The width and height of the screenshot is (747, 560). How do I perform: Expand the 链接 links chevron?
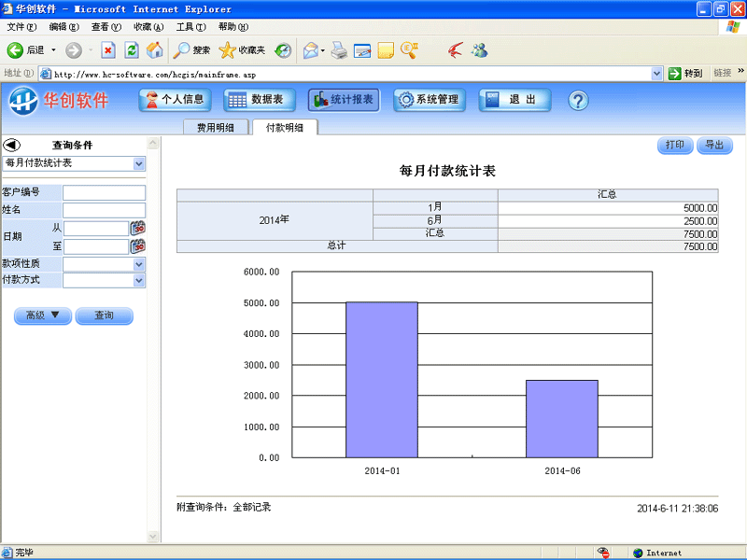pos(740,71)
